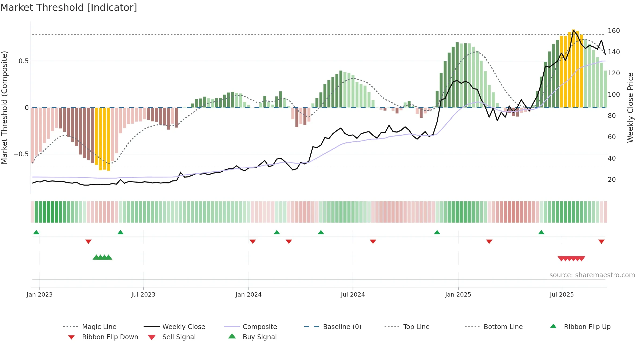Screen dimensions: 644x362
Task: Click the 140 price axis tick label
Action: pyautogui.click(x=614, y=52)
